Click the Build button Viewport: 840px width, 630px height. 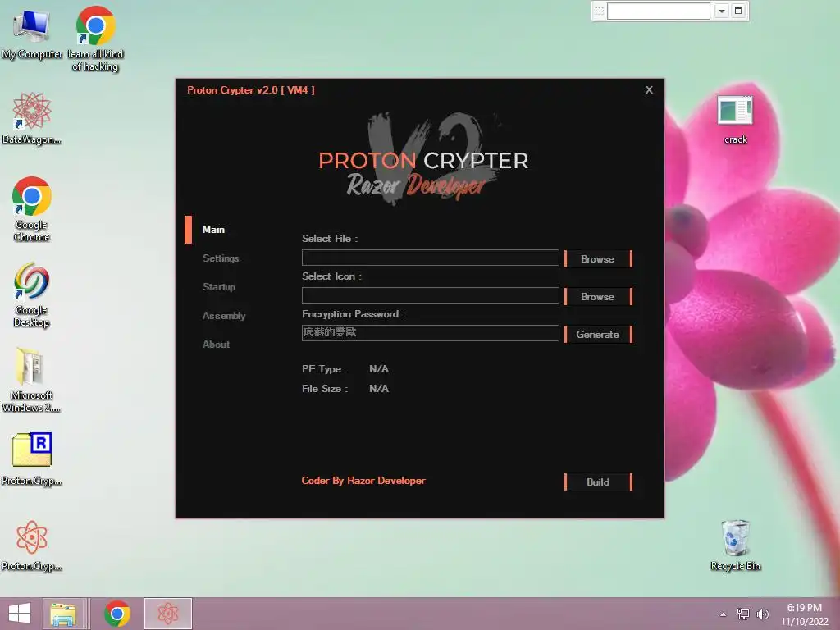click(x=598, y=482)
